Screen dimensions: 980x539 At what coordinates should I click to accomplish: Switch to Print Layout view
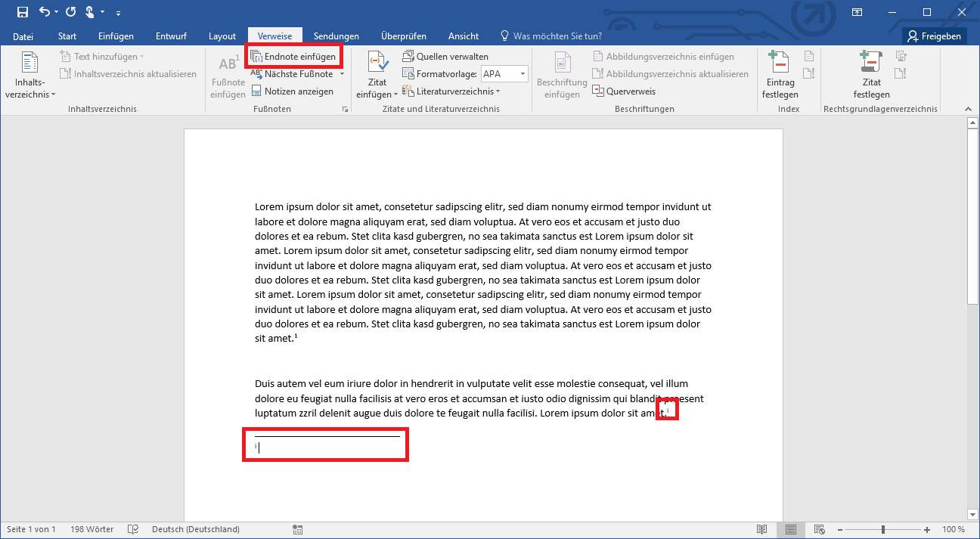click(x=790, y=529)
